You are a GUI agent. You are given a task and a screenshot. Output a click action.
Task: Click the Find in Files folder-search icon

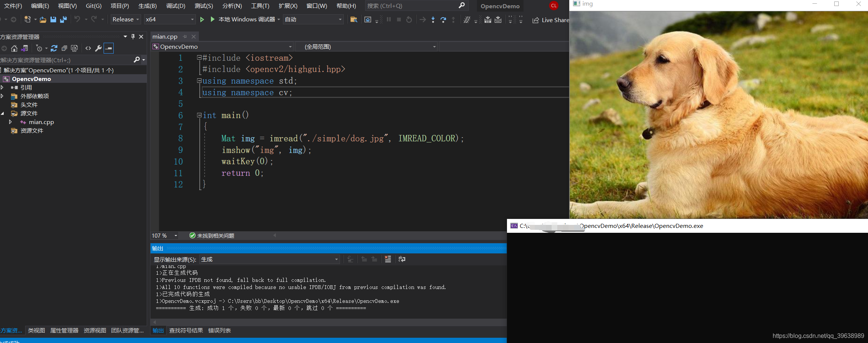354,19
